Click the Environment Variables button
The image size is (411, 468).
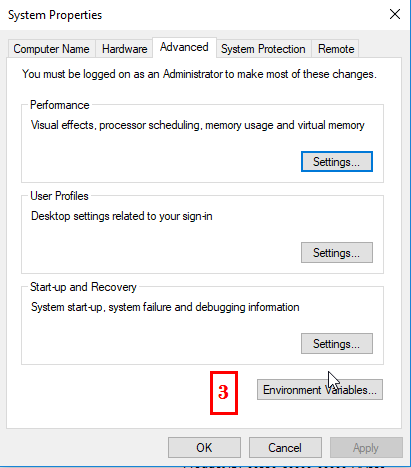click(320, 389)
